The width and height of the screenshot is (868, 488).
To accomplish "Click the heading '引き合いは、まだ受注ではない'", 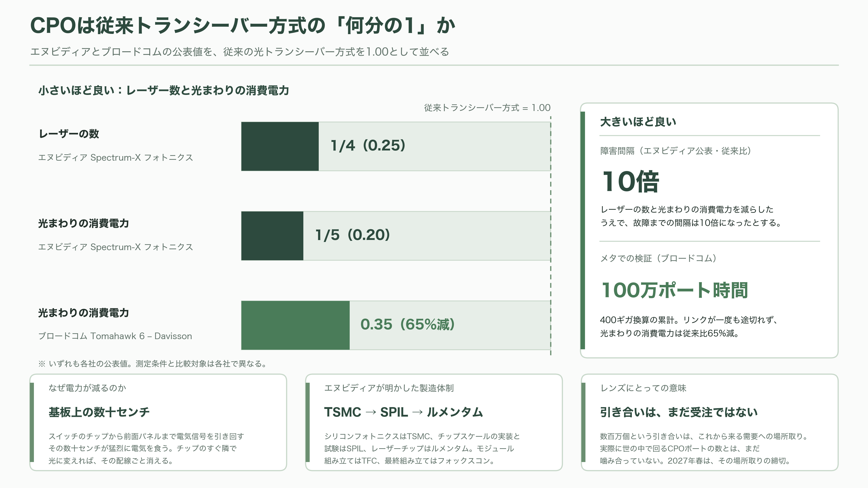I will click(679, 412).
